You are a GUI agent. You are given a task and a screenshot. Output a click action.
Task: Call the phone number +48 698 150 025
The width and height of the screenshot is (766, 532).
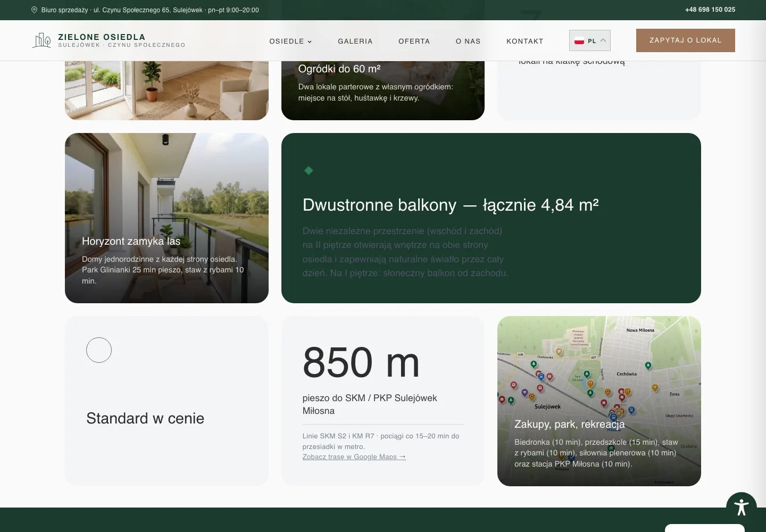pyautogui.click(x=710, y=10)
